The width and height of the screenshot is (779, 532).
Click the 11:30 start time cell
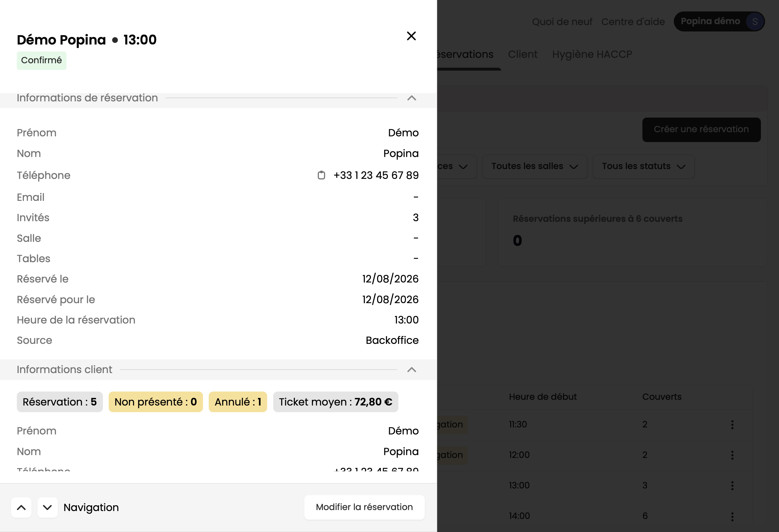[x=518, y=424]
